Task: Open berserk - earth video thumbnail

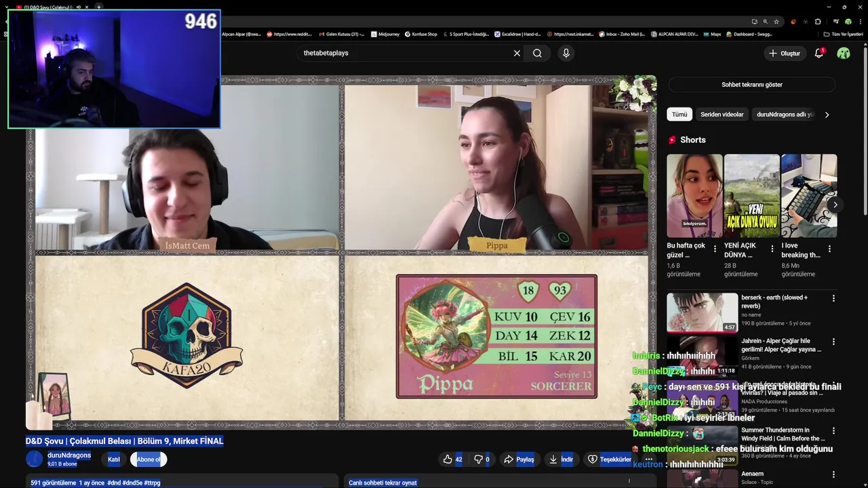Action: click(x=702, y=312)
